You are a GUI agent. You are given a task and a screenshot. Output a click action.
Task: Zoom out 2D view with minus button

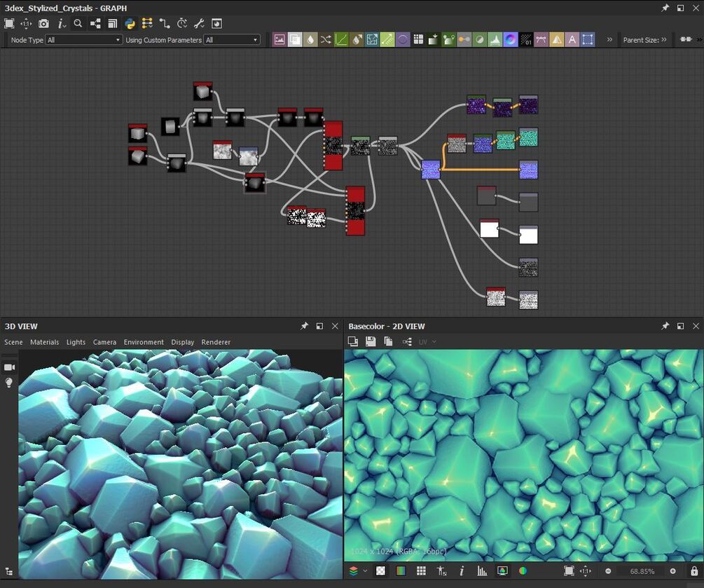pyautogui.click(x=608, y=571)
